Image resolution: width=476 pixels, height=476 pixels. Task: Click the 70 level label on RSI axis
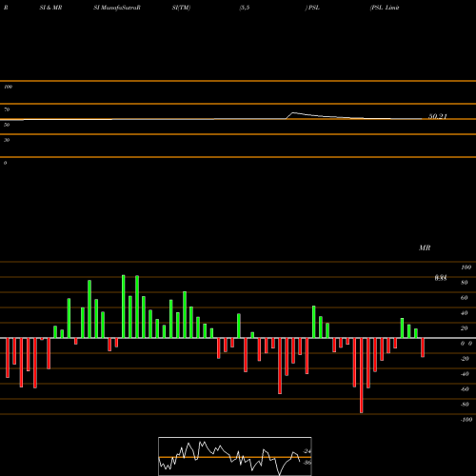tap(7, 109)
